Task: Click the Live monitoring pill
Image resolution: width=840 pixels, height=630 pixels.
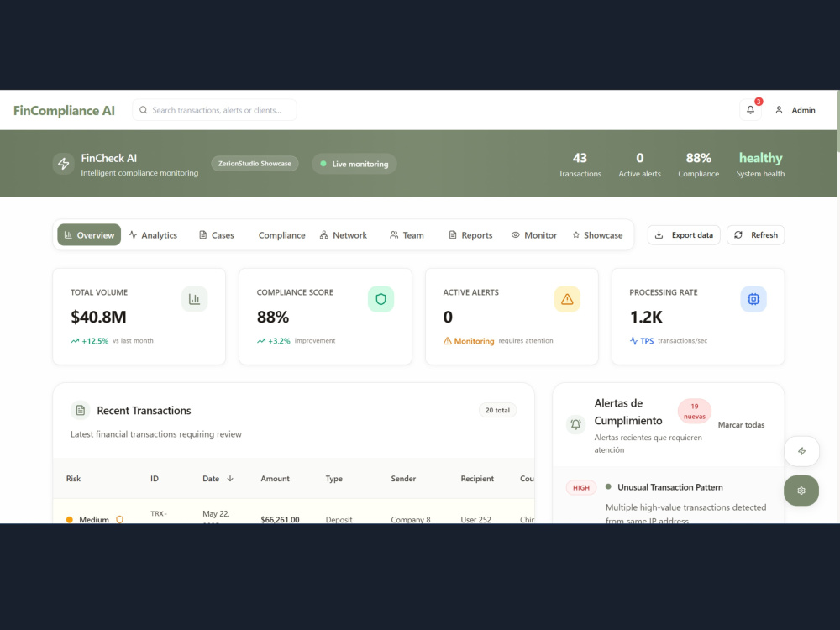Action: pyautogui.click(x=354, y=164)
